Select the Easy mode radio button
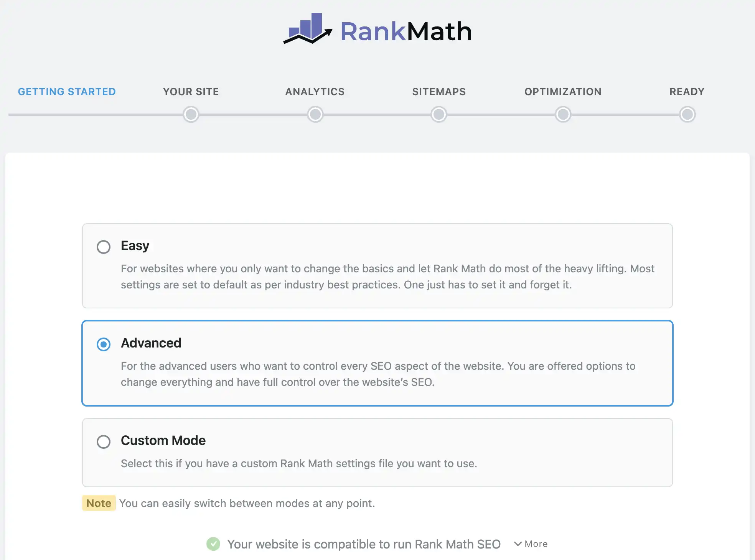The width and height of the screenshot is (755, 560). pyautogui.click(x=104, y=247)
